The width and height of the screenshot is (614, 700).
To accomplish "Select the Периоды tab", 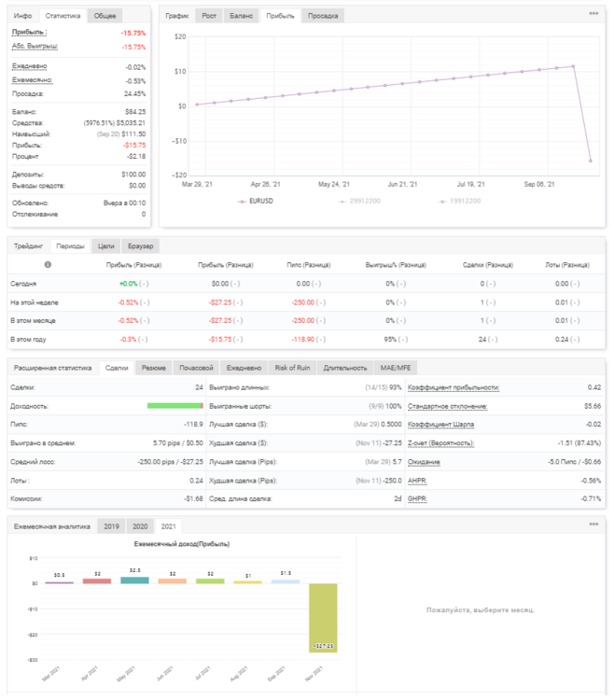I will tap(71, 246).
